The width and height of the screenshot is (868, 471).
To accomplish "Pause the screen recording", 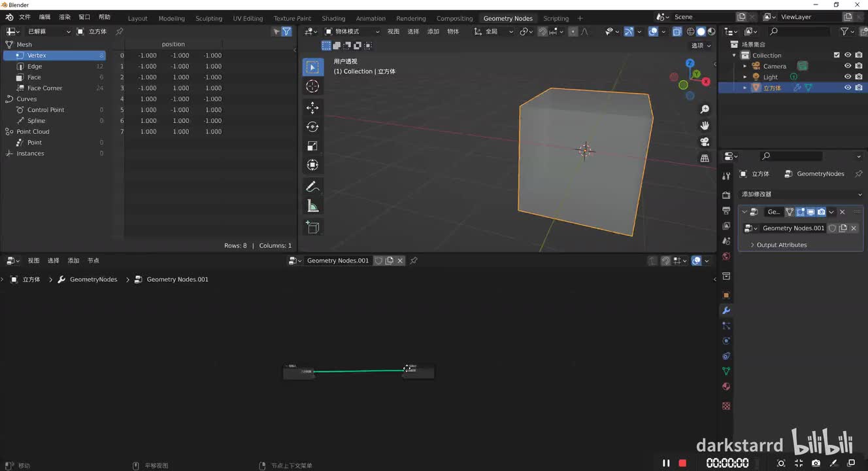I will pyautogui.click(x=666, y=463).
